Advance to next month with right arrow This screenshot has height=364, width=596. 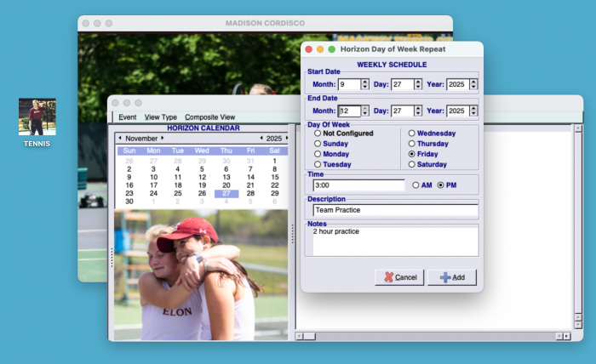coord(162,138)
